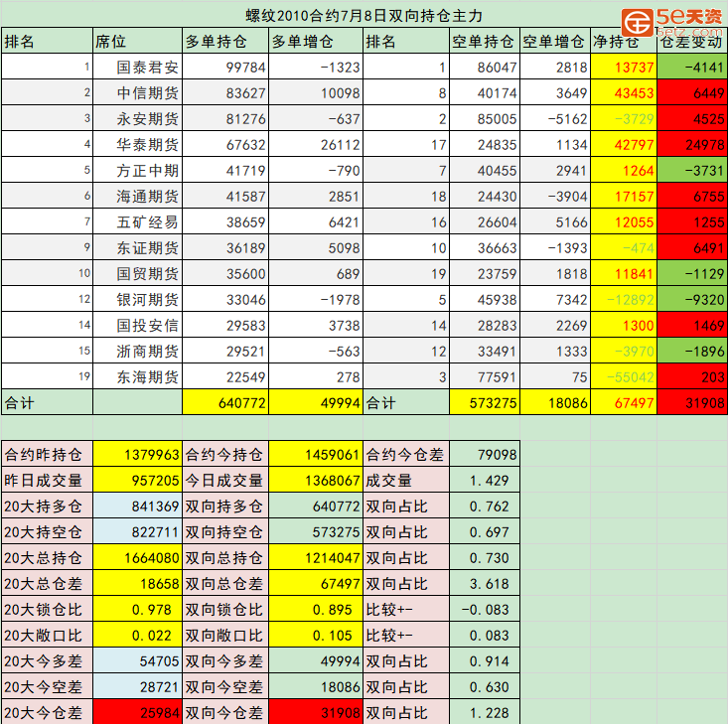Click the 东海期货 seat cell

(x=137, y=377)
